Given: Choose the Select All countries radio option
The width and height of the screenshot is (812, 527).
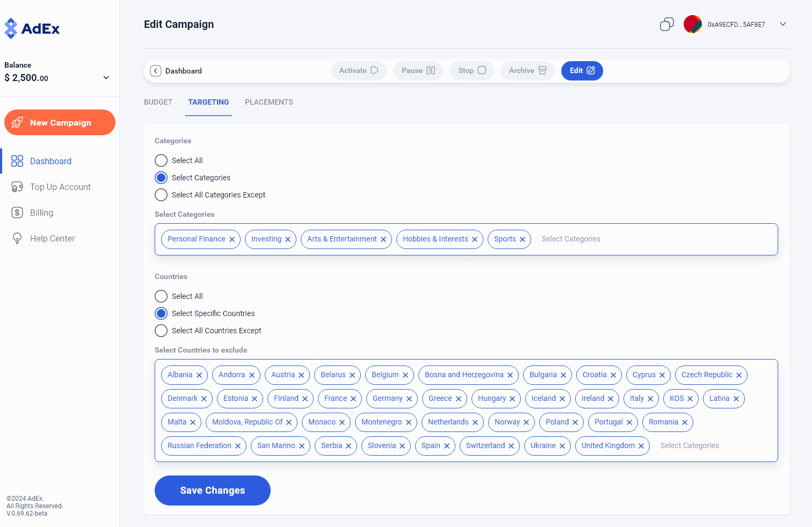Looking at the screenshot, I should [161, 296].
